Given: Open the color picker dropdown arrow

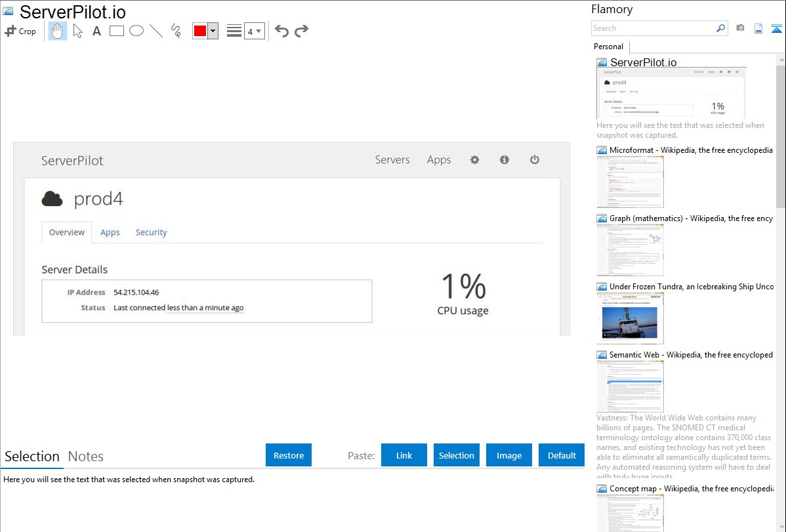Looking at the screenshot, I should pos(213,31).
